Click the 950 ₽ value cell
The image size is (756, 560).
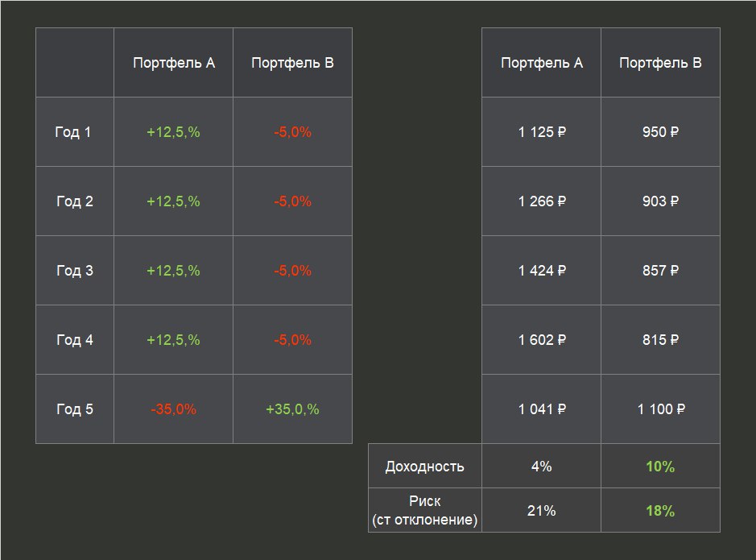[x=660, y=132]
